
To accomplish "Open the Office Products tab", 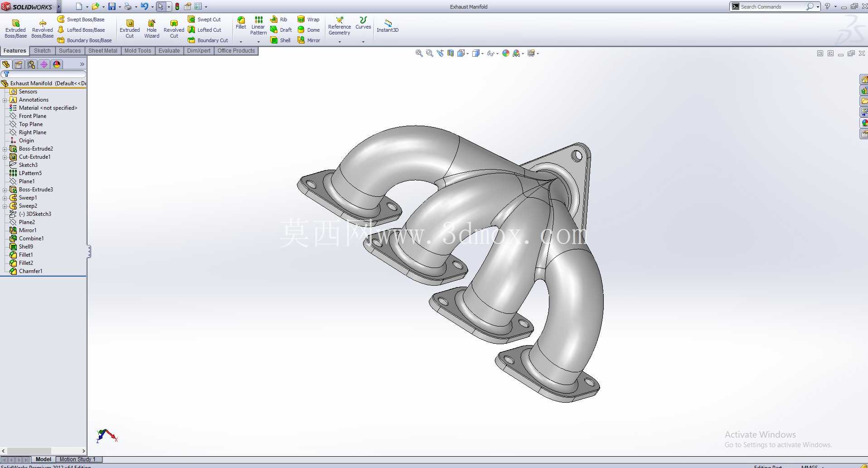I will pyautogui.click(x=236, y=51).
